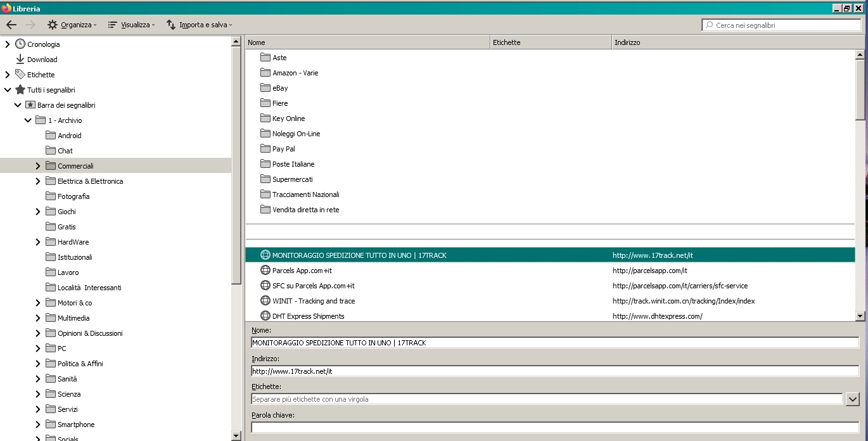Click the Tracciamenti Nazionali folder icon

click(265, 194)
